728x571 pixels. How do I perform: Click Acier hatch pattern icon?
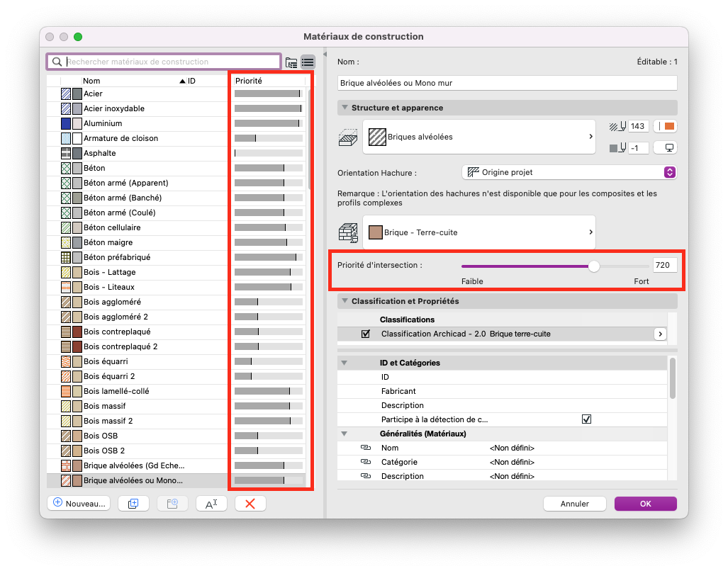66,94
